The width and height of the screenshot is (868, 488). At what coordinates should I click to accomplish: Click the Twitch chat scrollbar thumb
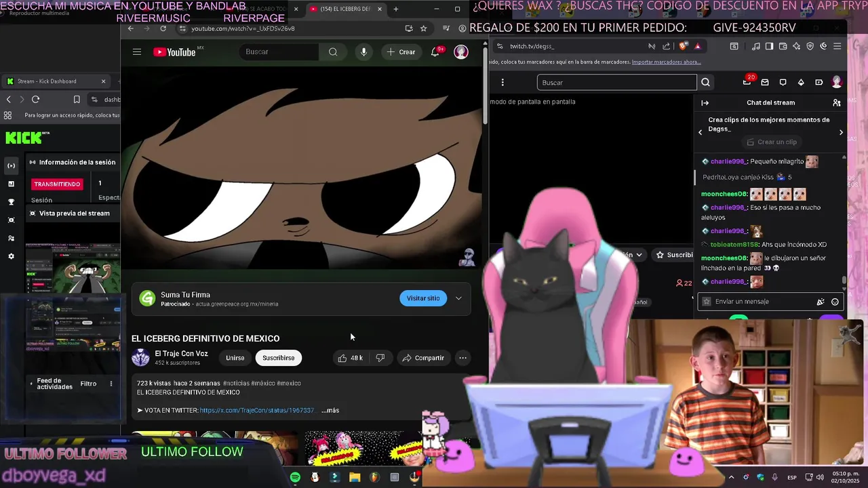(844, 280)
